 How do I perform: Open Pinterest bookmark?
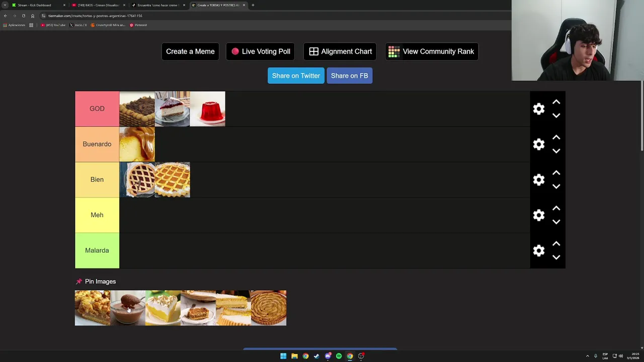138,25
